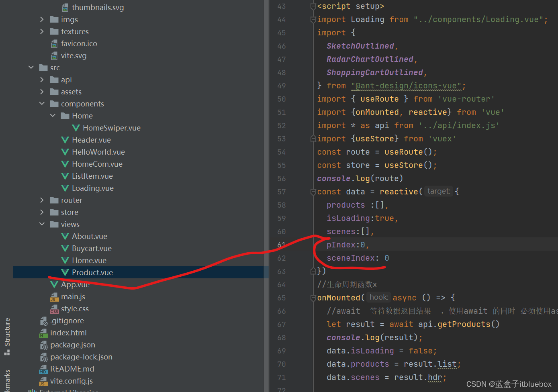Viewport: 558px width, 392px height.
Task: Fold the import block at line 44
Action: [313, 20]
